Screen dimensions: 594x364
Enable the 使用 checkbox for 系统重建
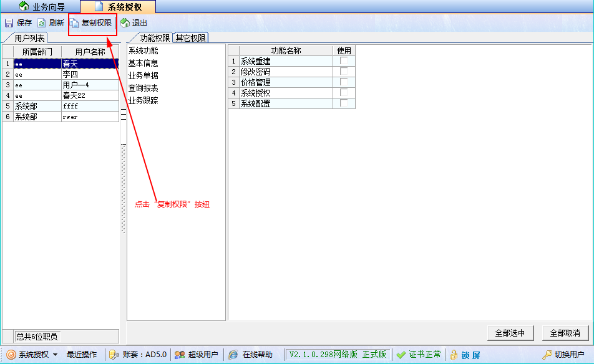click(344, 60)
